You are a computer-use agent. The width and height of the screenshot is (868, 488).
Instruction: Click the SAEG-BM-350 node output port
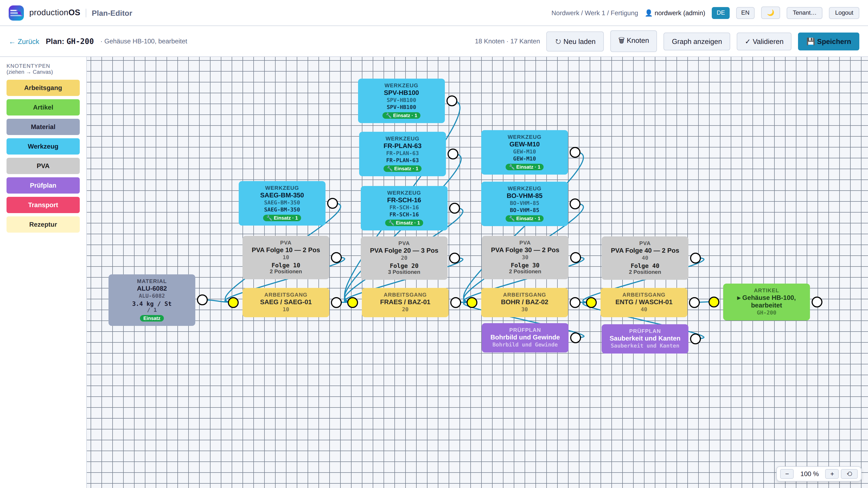click(x=333, y=203)
